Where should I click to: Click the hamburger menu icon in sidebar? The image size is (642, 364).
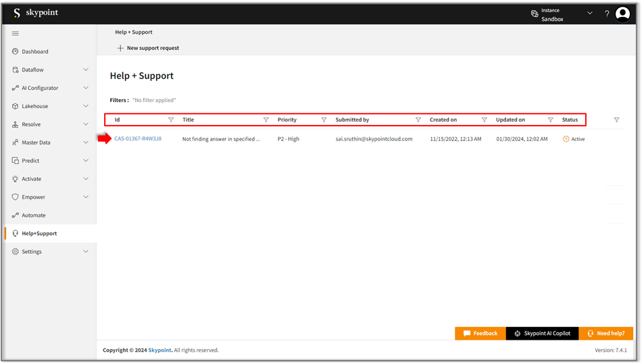(x=16, y=33)
